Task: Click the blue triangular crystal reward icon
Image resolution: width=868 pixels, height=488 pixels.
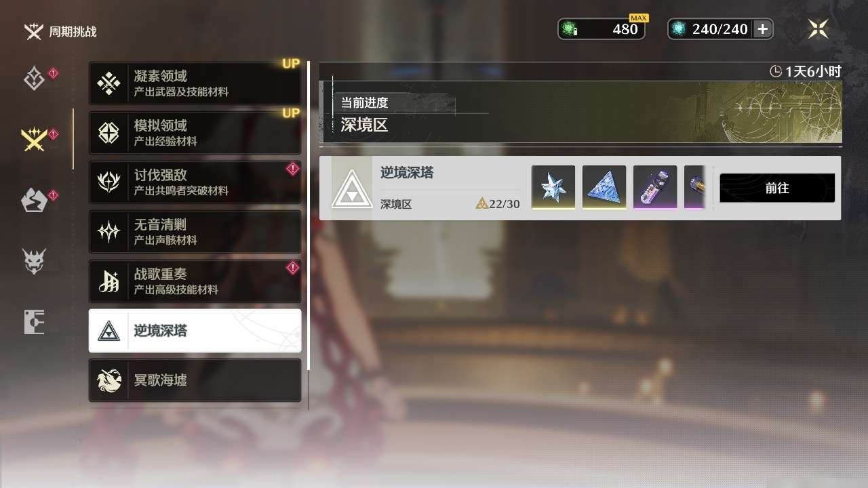Action: 604,187
